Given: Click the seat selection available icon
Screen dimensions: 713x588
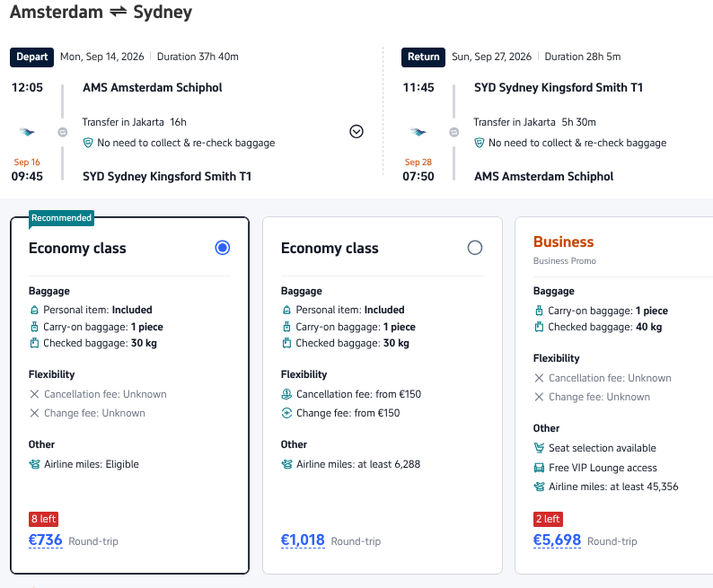Looking at the screenshot, I should point(540,448).
